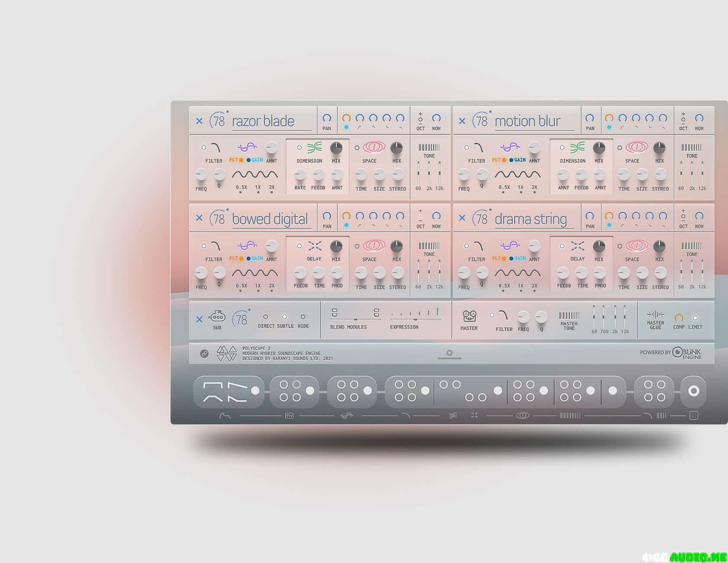
Task: Click the Expression slider handle
Action: [x=415, y=319]
